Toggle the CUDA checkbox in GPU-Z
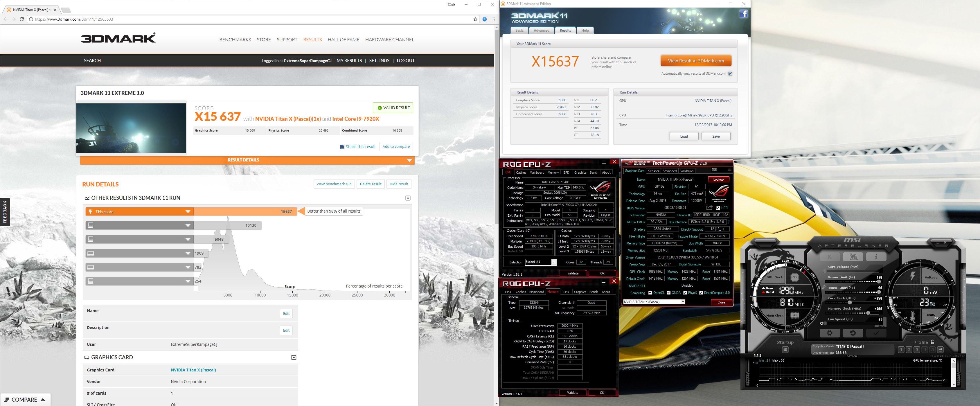Image resolution: width=980 pixels, height=406 pixels. point(668,293)
